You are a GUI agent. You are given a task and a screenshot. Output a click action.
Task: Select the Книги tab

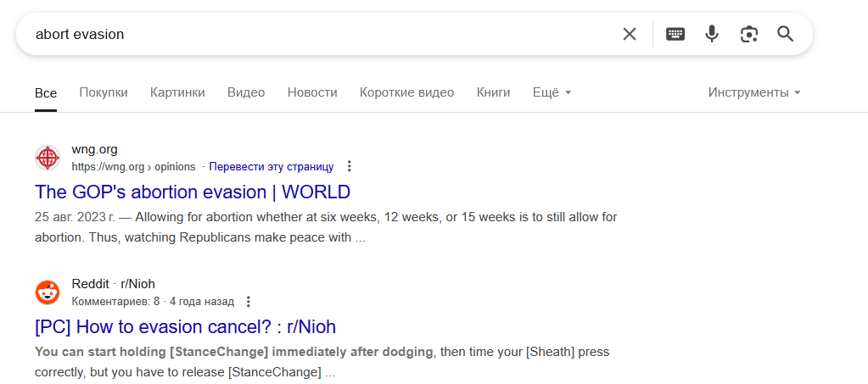[493, 92]
